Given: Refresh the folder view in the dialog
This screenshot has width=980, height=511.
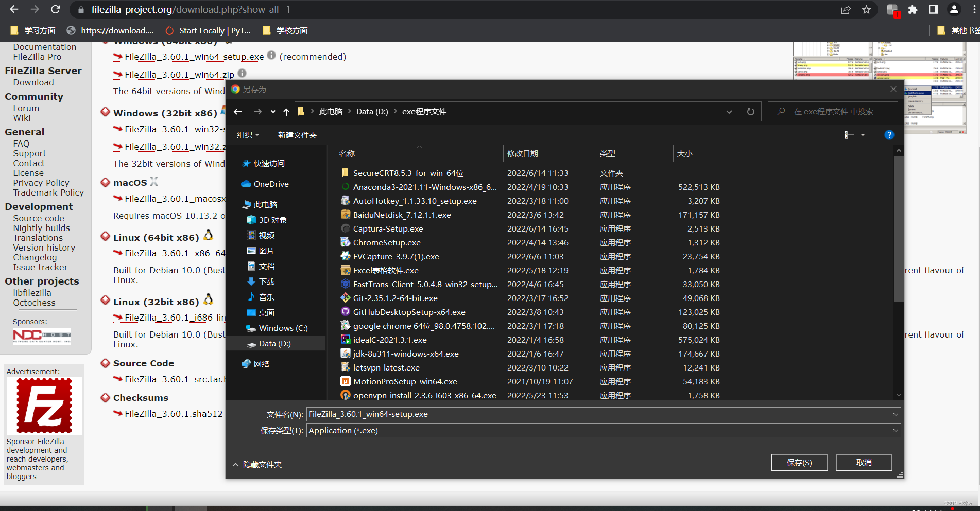Looking at the screenshot, I should (750, 111).
